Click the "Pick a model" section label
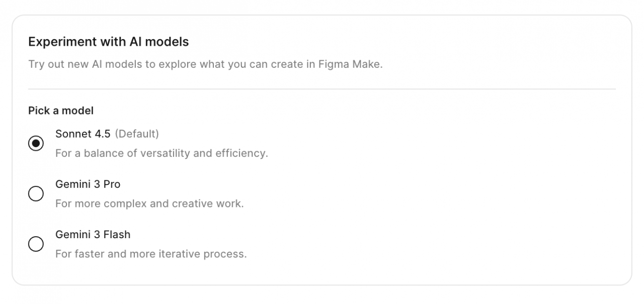 pos(60,111)
